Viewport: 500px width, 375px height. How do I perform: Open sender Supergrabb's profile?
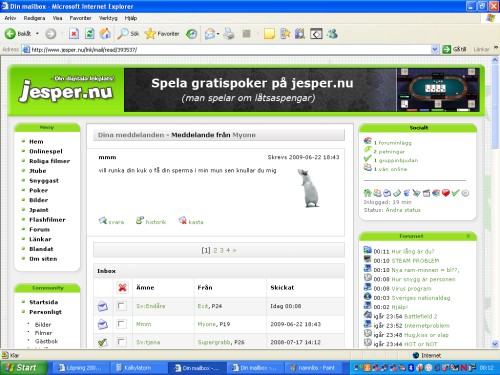pyautogui.click(x=213, y=342)
